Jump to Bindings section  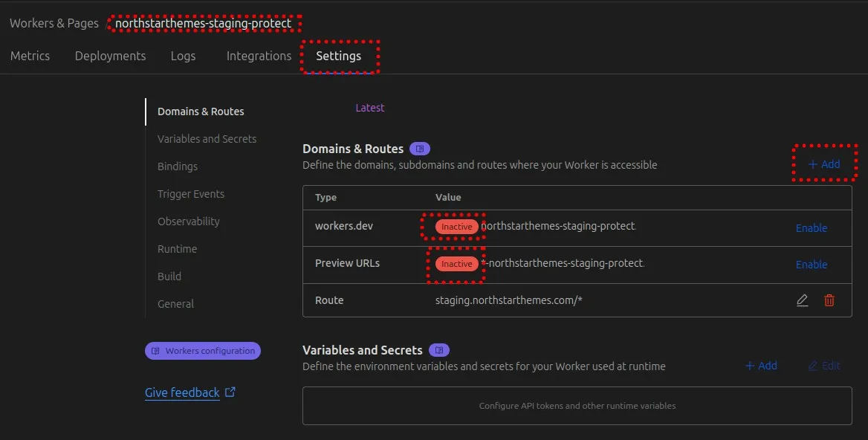[x=177, y=166]
